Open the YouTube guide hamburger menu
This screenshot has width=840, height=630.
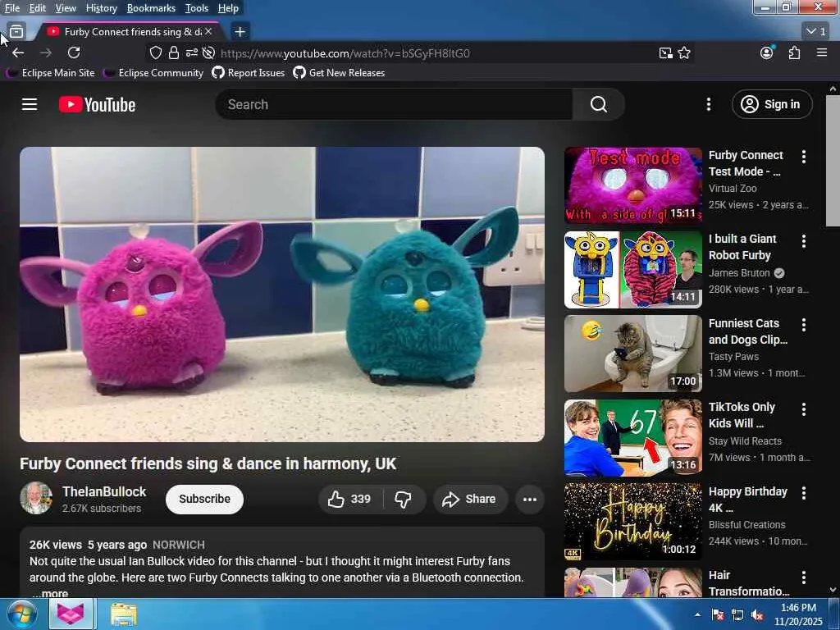[30, 104]
